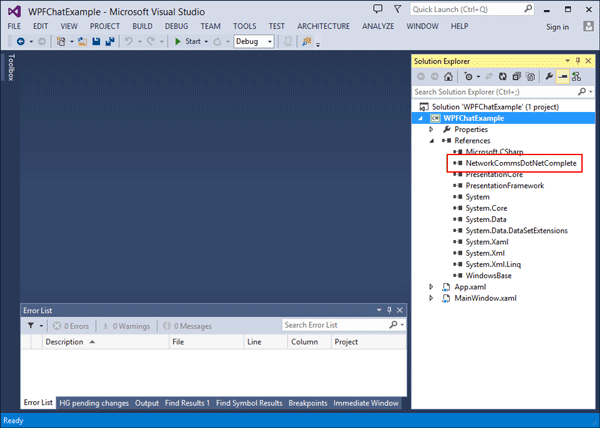The height and width of the screenshot is (428, 600).
Task: Click the single floppy-disk Save icon
Action: coord(96,41)
